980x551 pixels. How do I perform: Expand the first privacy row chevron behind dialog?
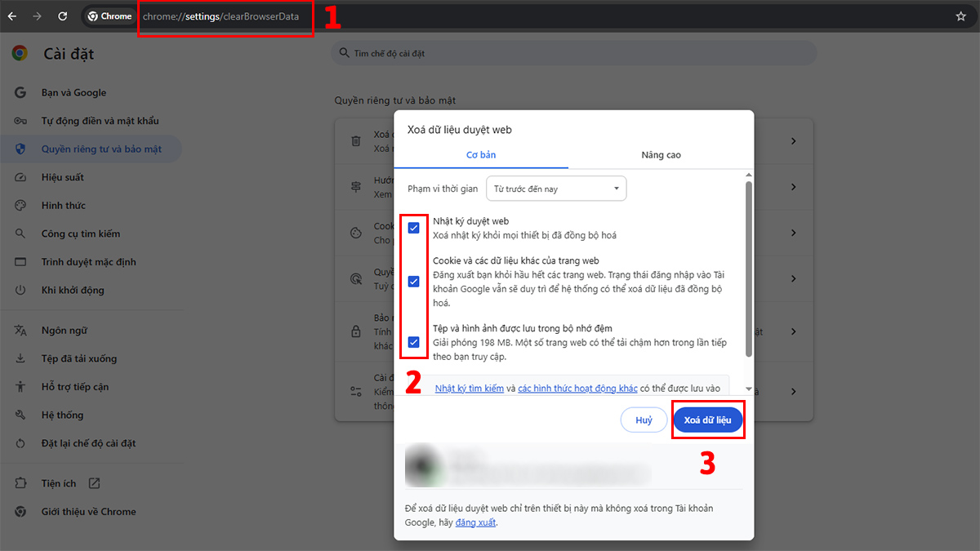(x=793, y=141)
